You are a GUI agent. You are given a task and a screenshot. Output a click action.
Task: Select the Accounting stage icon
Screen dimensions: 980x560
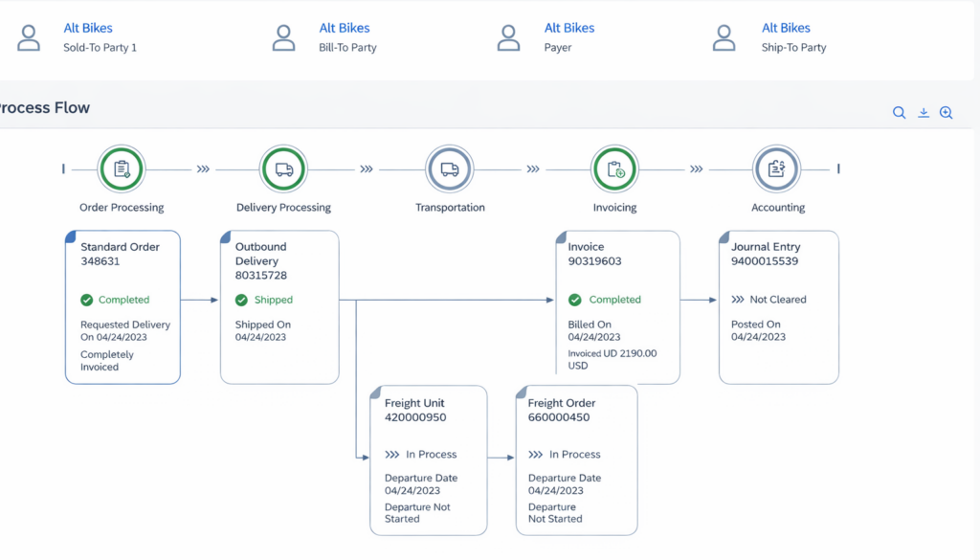pyautogui.click(x=777, y=169)
